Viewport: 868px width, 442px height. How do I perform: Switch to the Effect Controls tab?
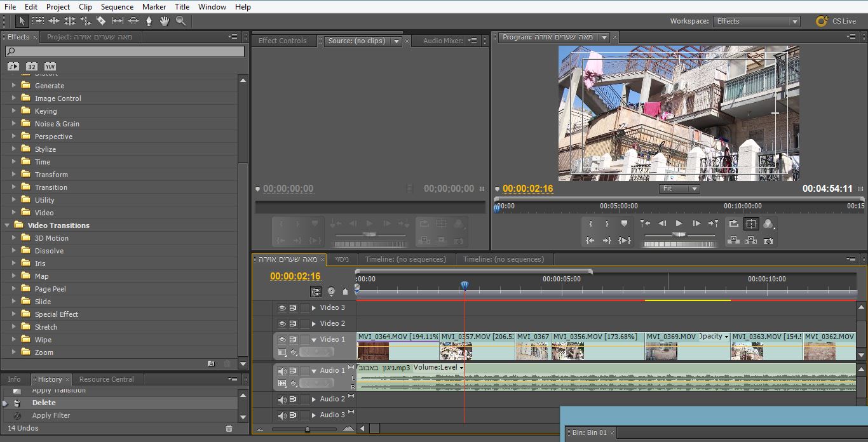282,41
